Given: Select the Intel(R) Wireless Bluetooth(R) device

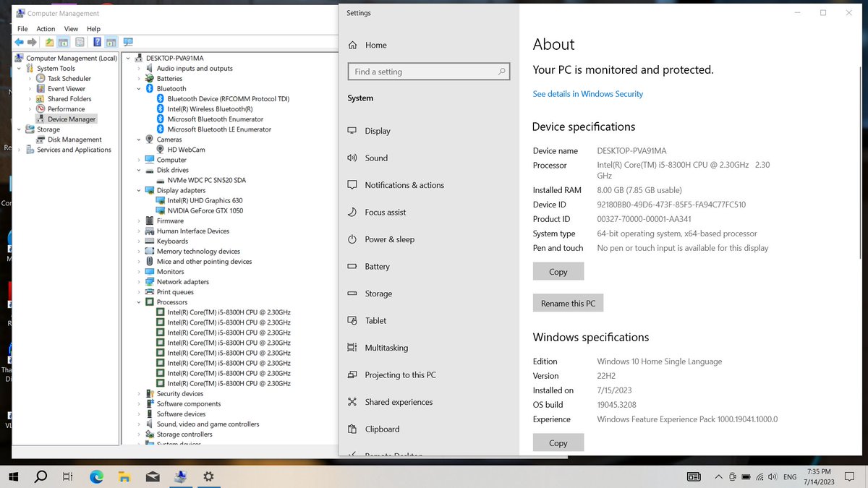Looking at the screenshot, I should tap(210, 109).
